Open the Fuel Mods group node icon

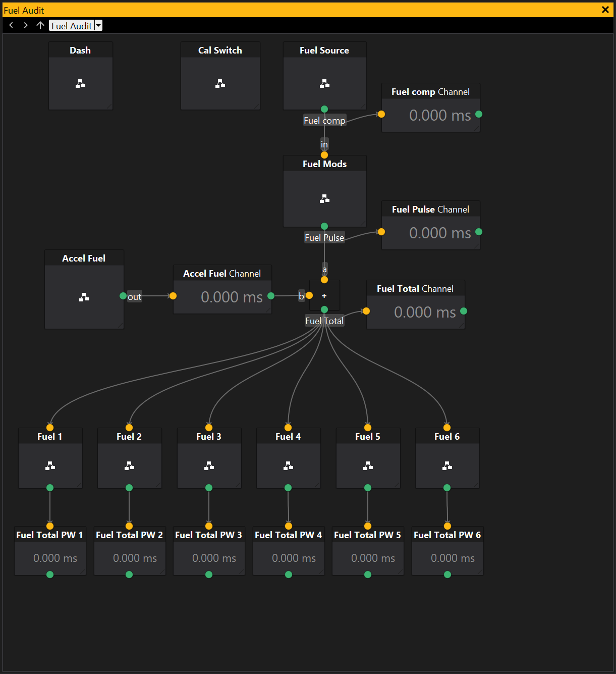[x=324, y=199]
